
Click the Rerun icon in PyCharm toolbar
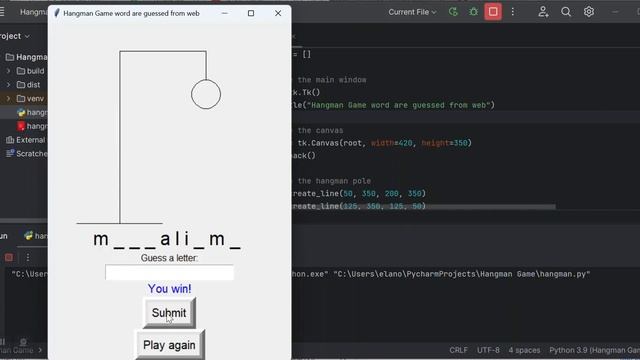pos(453,12)
